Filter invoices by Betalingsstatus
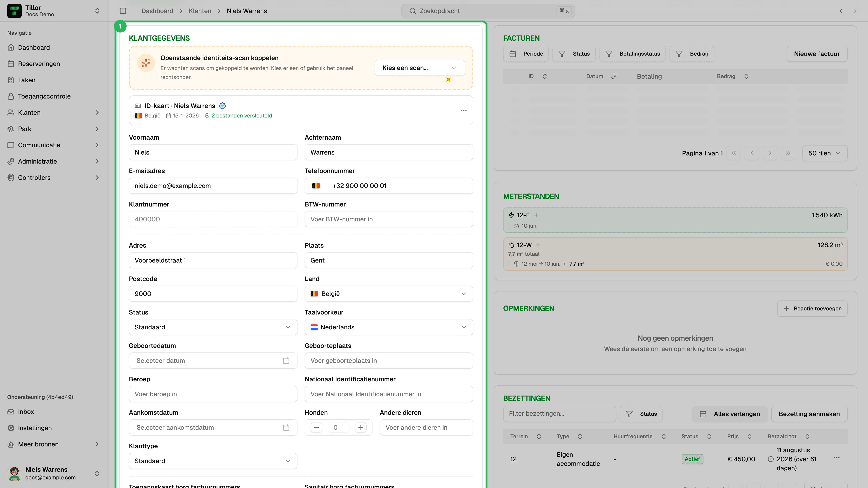Image resolution: width=868 pixels, height=488 pixels. (x=632, y=54)
